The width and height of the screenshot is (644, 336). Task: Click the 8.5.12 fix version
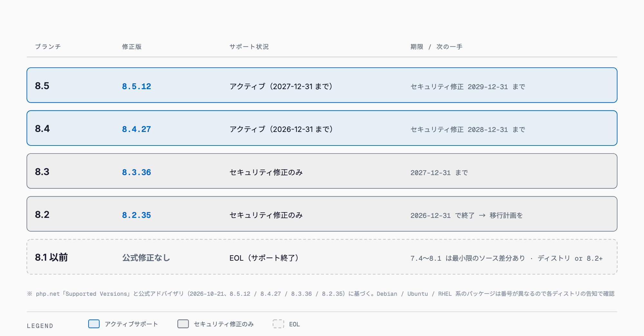(137, 86)
